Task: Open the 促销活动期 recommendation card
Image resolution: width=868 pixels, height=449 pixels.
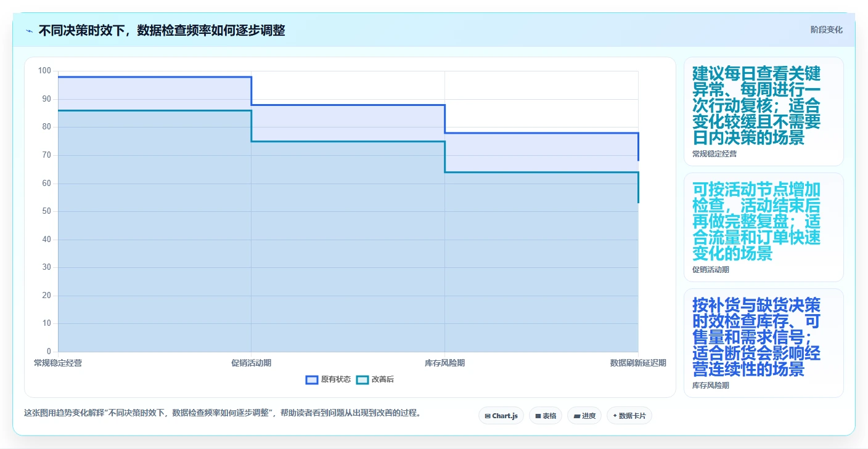Action: (x=764, y=227)
